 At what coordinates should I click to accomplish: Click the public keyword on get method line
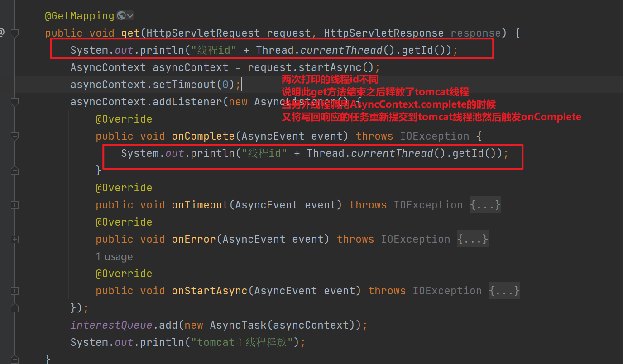[64, 33]
